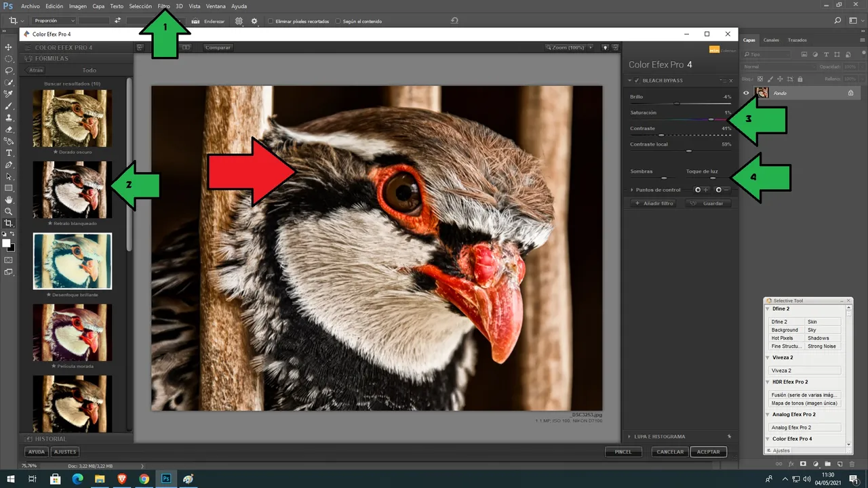Click the Saturación slider handle
Viewport: 868px width, 488px height.
(711, 119)
